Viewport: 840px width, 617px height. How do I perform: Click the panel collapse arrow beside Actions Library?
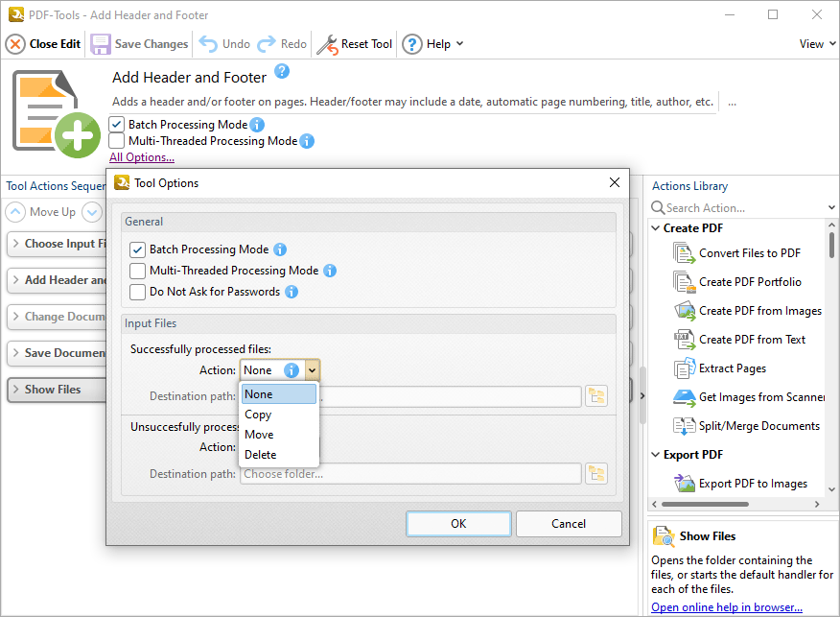click(642, 396)
